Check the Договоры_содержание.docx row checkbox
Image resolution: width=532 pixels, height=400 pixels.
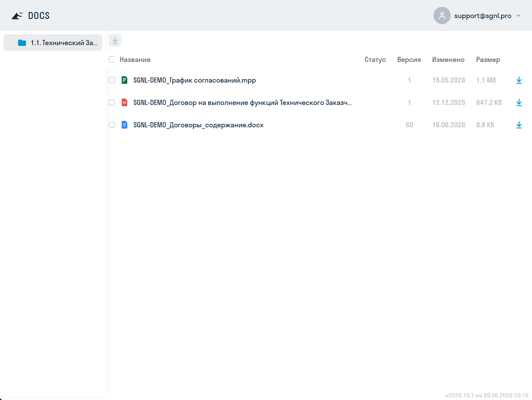(112, 125)
